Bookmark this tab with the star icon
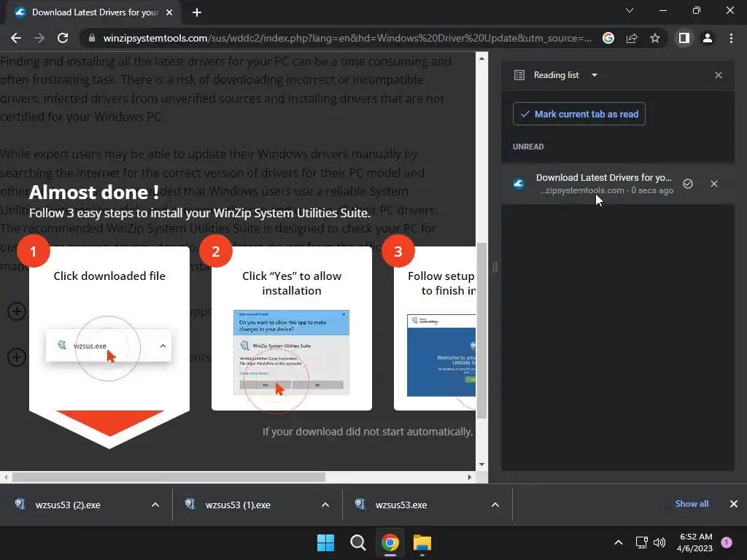 [x=655, y=38]
